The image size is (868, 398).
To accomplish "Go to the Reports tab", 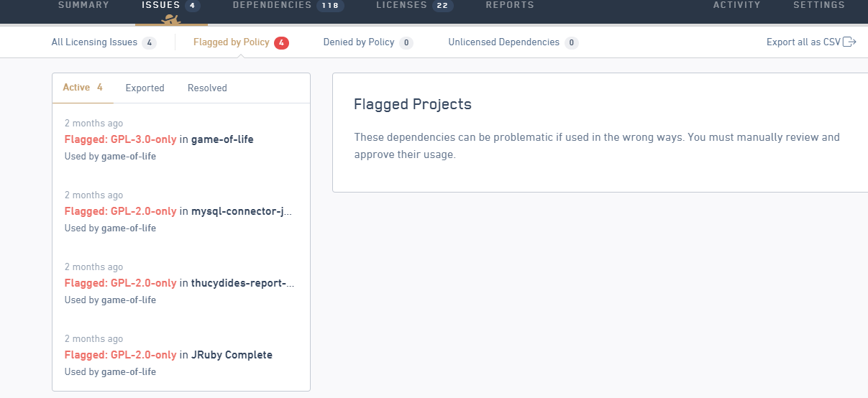I will click(510, 5).
